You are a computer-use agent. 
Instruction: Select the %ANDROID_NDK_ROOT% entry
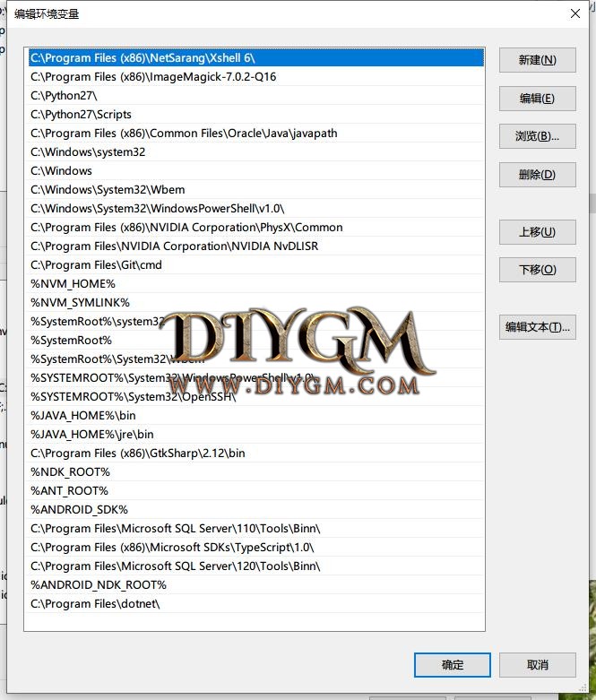256,584
